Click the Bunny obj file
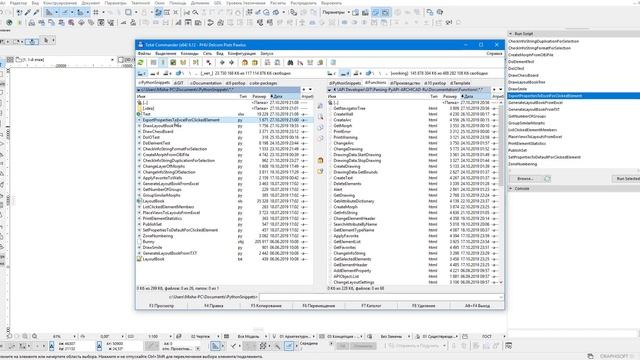 pyautogui.click(x=149, y=242)
